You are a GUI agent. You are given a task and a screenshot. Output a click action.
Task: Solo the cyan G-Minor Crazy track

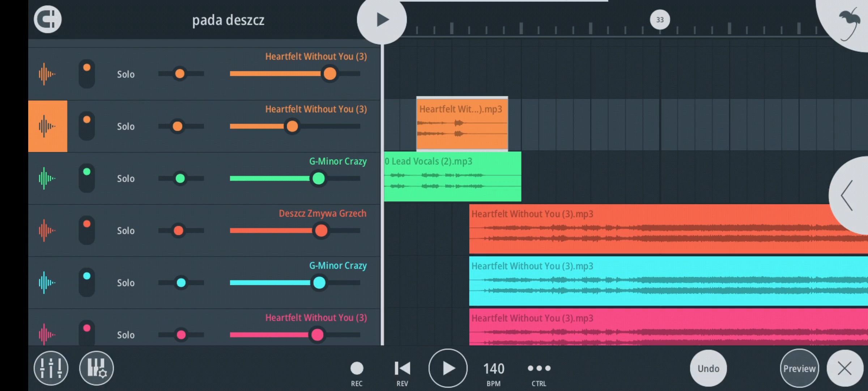click(125, 283)
